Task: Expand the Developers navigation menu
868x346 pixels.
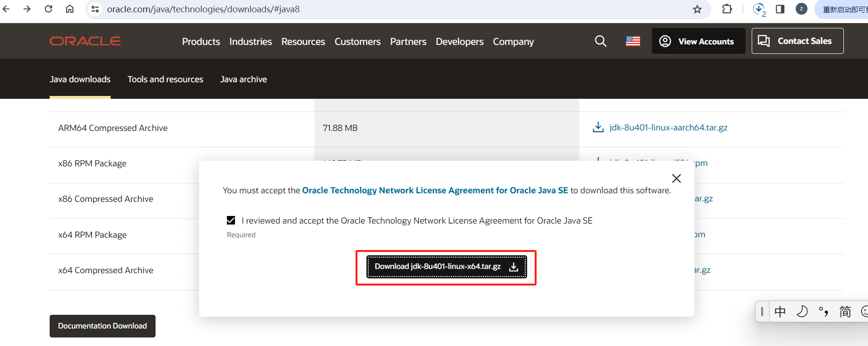Action: tap(459, 42)
